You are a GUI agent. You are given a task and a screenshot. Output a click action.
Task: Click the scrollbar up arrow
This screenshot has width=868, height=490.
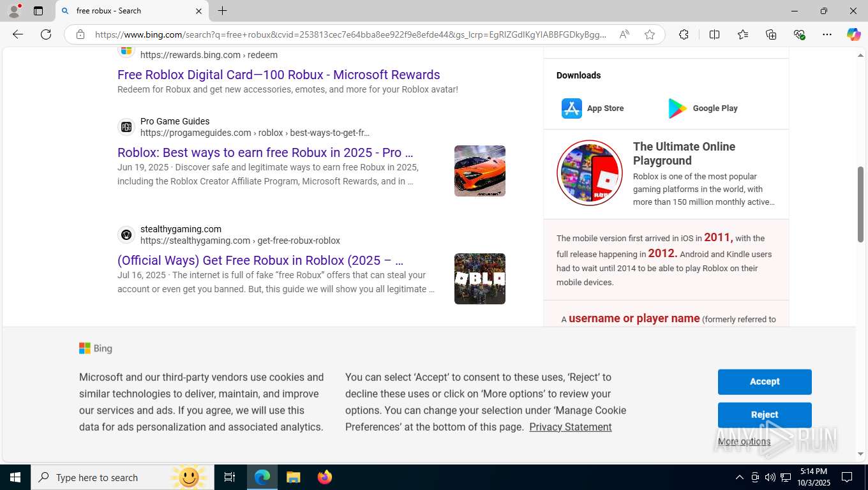[860, 56]
